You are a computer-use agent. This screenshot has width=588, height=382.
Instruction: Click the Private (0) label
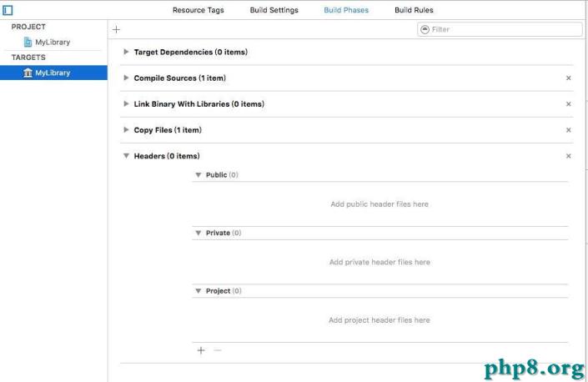224,233
